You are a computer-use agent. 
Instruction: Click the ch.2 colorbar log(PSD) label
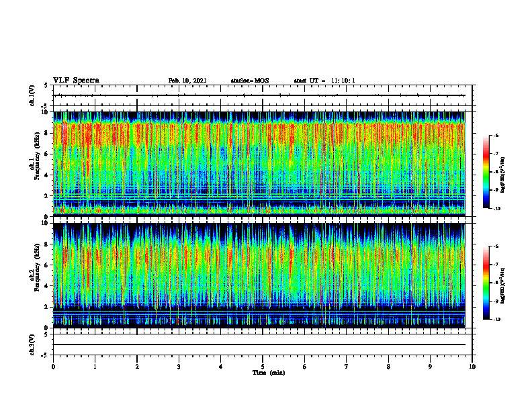pos(503,286)
